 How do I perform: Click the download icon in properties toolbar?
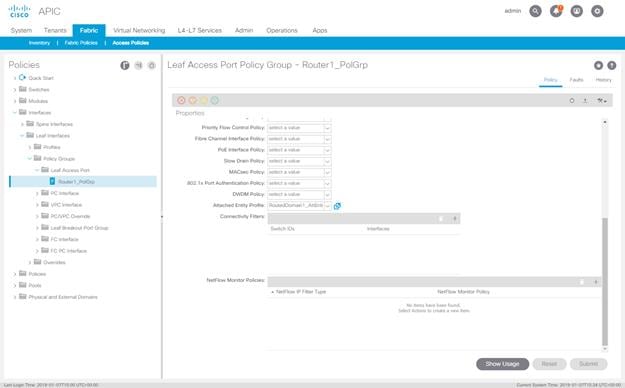tap(585, 101)
